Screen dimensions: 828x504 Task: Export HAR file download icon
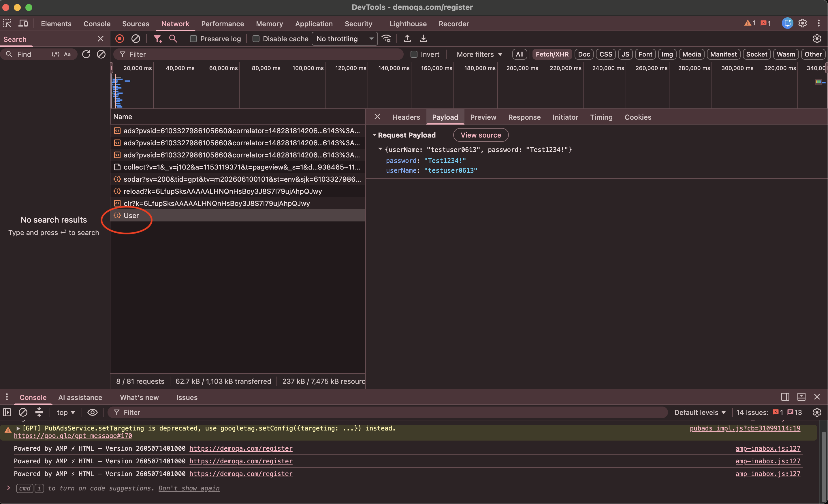point(424,39)
